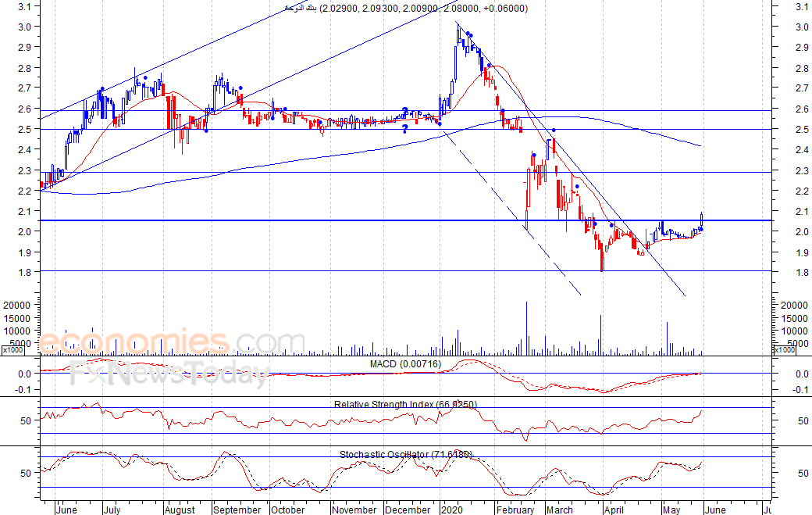Open the Relative Strength Index indicator label
This screenshot has width=812, height=515.
coord(405,404)
